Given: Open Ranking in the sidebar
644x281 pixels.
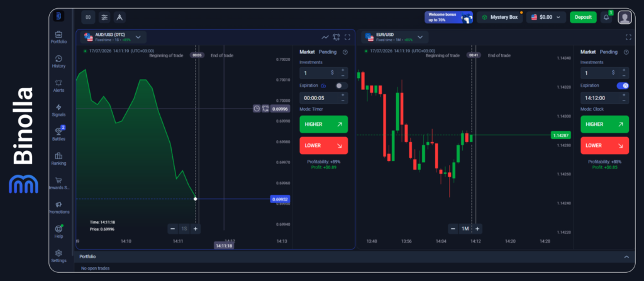Looking at the screenshot, I should pos(58,158).
